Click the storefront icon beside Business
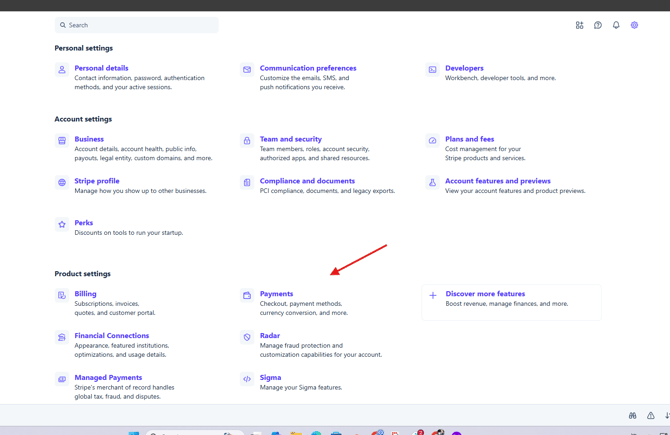Image resolution: width=670 pixels, height=435 pixels. point(62,140)
